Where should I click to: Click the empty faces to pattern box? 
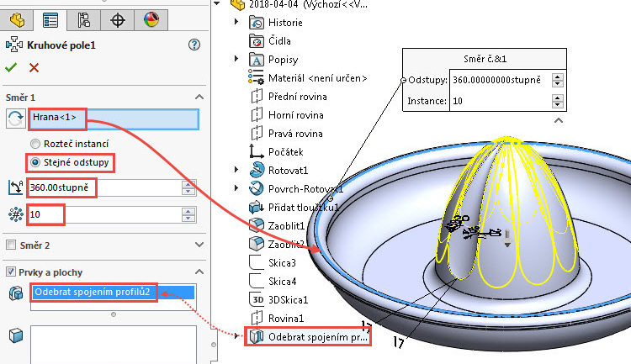114,345
